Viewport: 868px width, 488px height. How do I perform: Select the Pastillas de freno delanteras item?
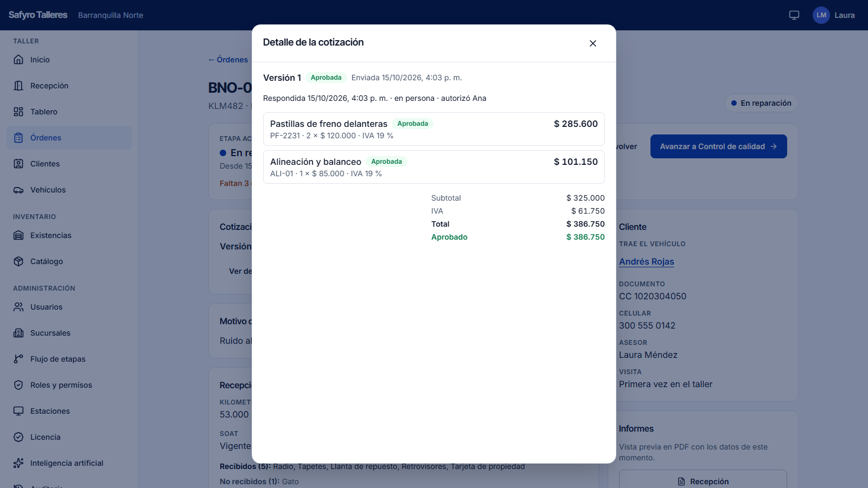[x=434, y=129]
